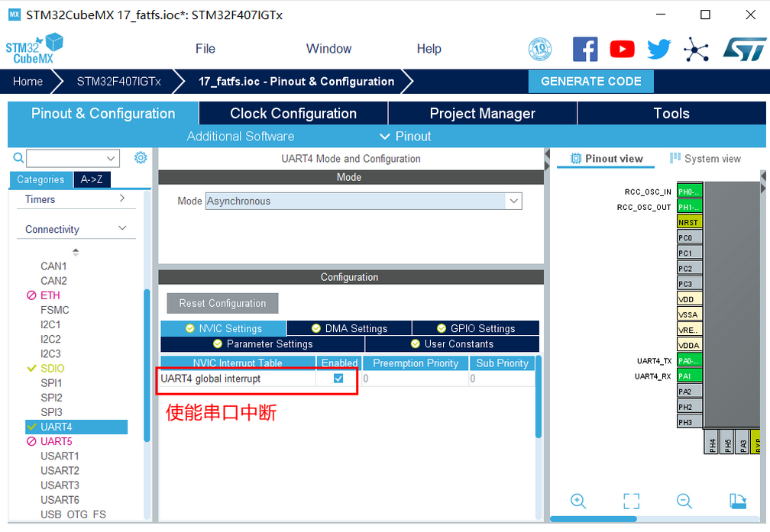Click the GENERATE CODE button

point(590,82)
